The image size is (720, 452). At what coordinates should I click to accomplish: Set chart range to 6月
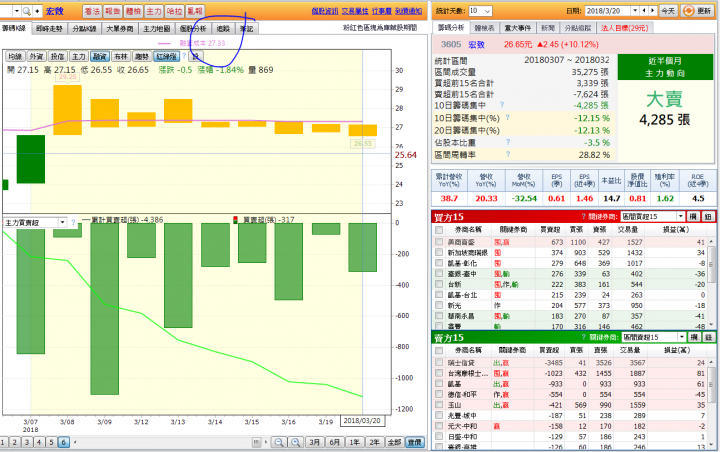coord(334,442)
